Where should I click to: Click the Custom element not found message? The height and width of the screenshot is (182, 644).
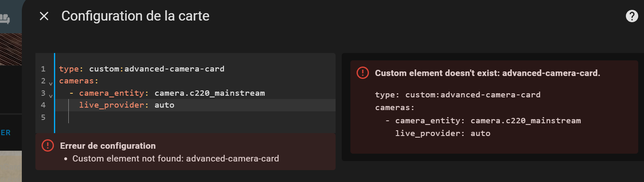pyautogui.click(x=175, y=158)
